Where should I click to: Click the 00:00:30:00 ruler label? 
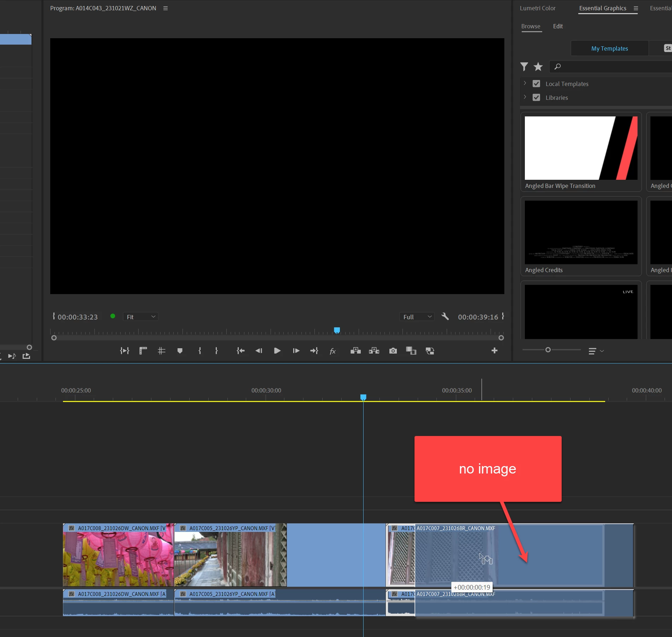tap(266, 390)
